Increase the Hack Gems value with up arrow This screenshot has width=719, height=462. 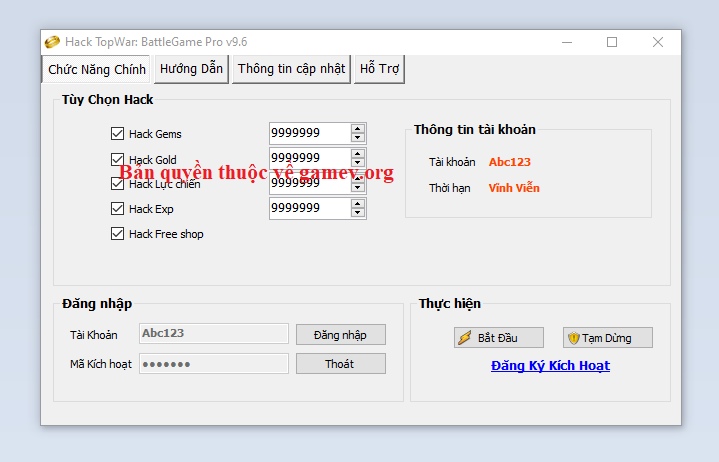(358, 129)
